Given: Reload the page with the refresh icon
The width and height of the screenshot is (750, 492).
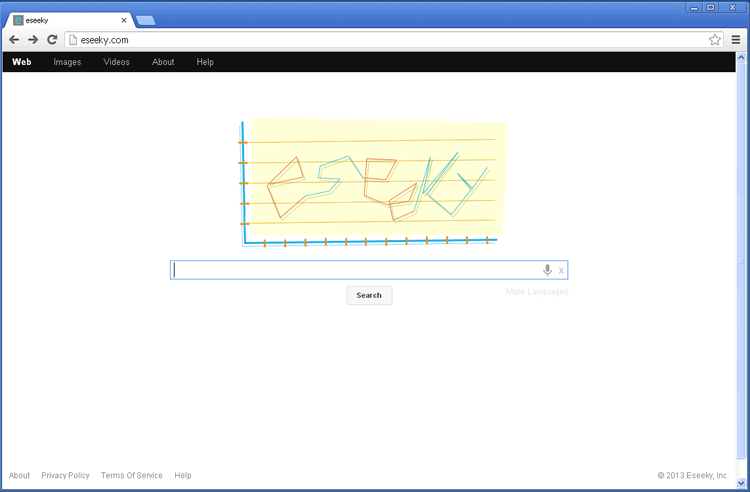Looking at the screenshot, I should [x=52, y=40].
